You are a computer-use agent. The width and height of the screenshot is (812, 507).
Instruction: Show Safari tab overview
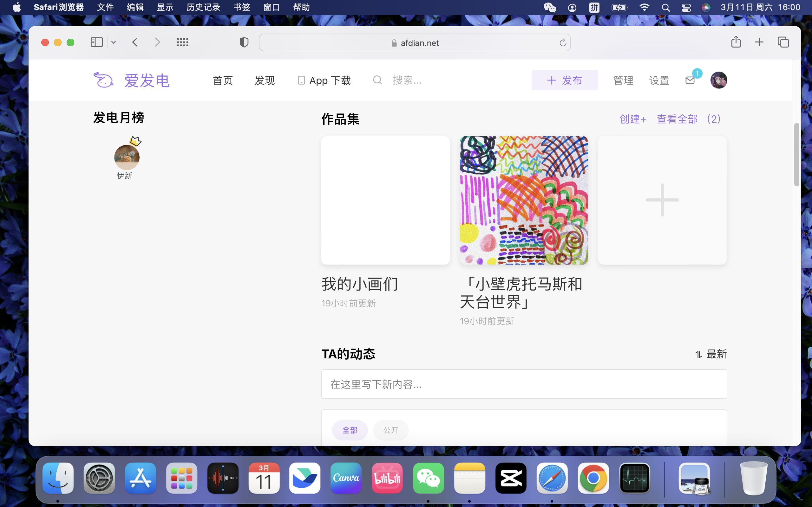783,42
